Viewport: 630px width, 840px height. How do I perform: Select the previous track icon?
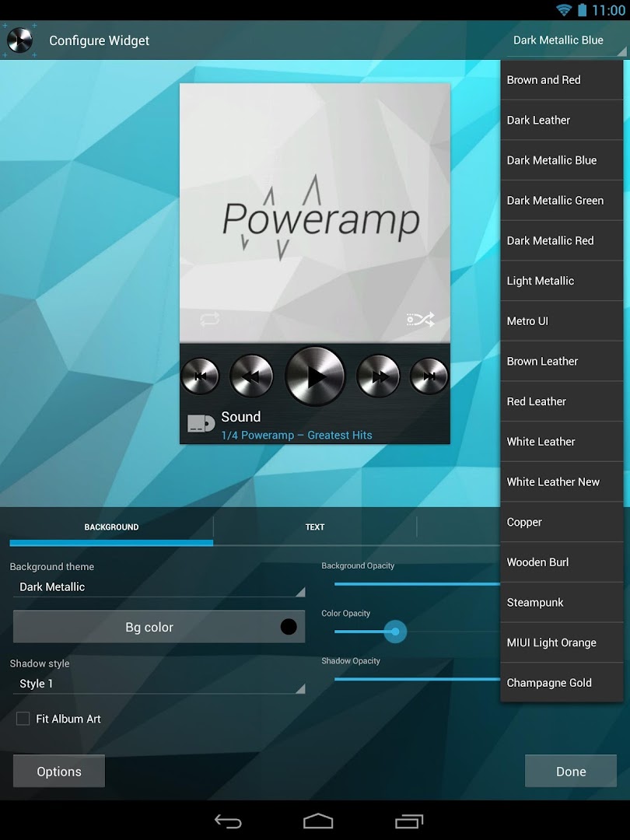[x=200, y=376]
